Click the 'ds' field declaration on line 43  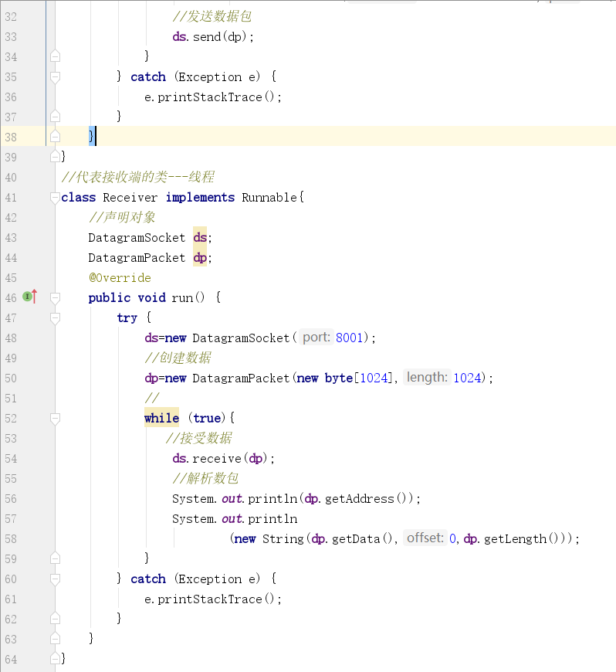[x=200, y=237]
